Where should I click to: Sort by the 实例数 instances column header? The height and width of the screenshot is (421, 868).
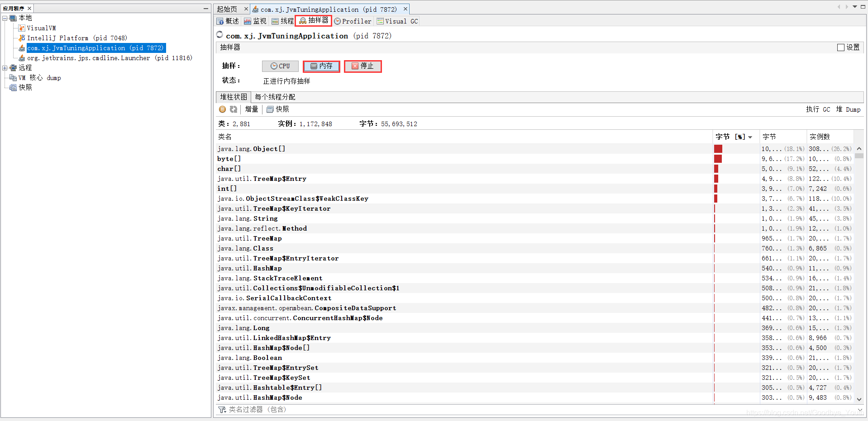coord(830,137)
